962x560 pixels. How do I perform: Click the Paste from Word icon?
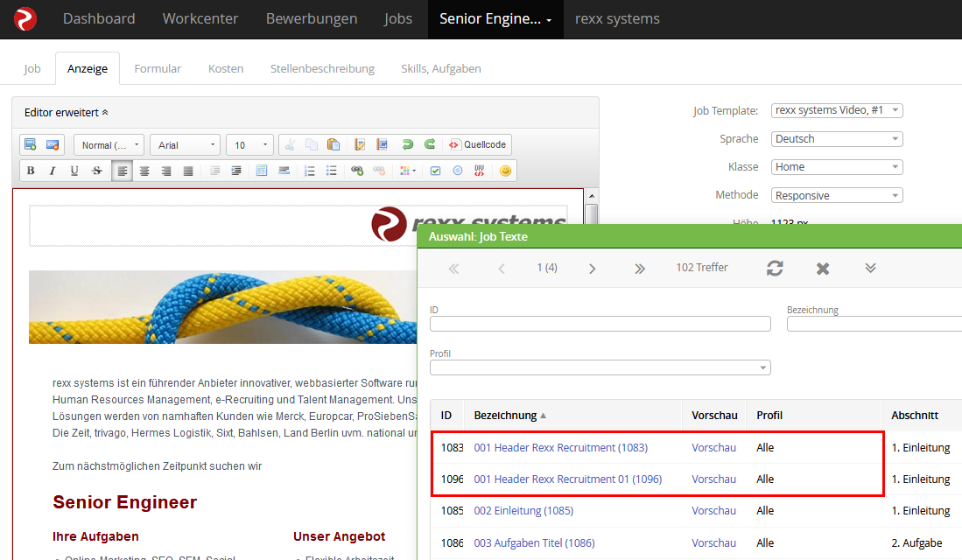click(383, 144)
